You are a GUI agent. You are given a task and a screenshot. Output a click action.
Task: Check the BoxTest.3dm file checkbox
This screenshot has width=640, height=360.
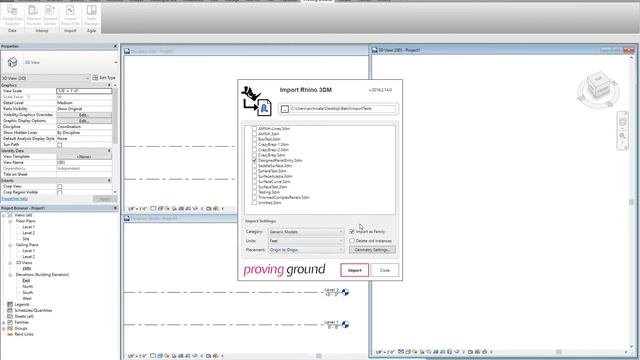click(x=254, y=139)
